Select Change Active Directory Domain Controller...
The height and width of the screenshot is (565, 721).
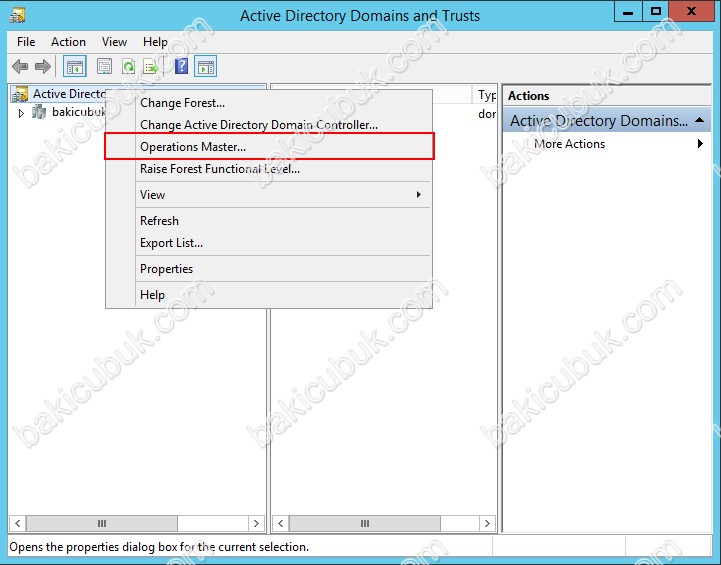[x=269, y=125]
